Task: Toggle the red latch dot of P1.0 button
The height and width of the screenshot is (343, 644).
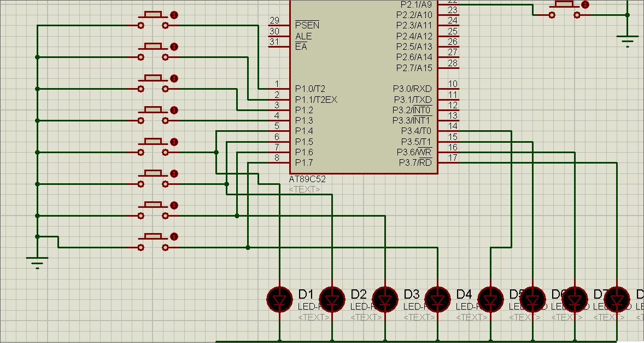Action: 174,15
